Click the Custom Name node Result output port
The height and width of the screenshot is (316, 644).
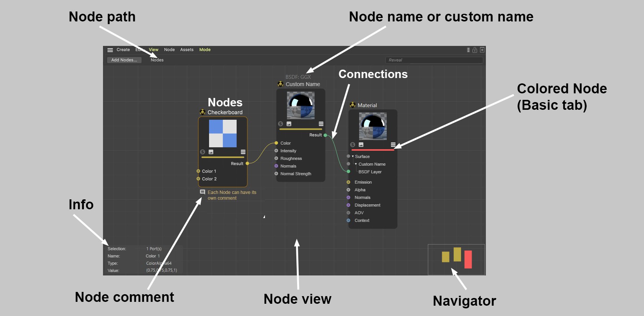(325, 135)
